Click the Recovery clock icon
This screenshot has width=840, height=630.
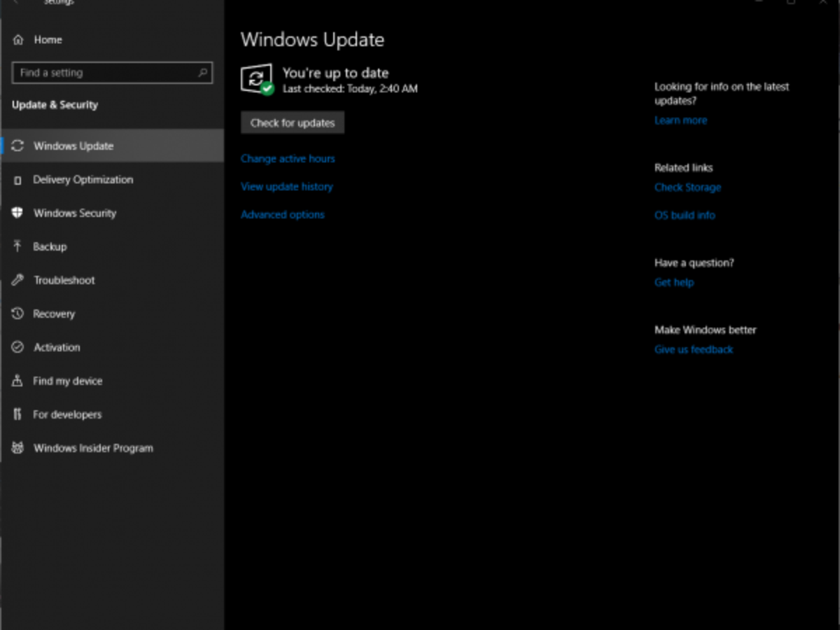pos(18,314)
